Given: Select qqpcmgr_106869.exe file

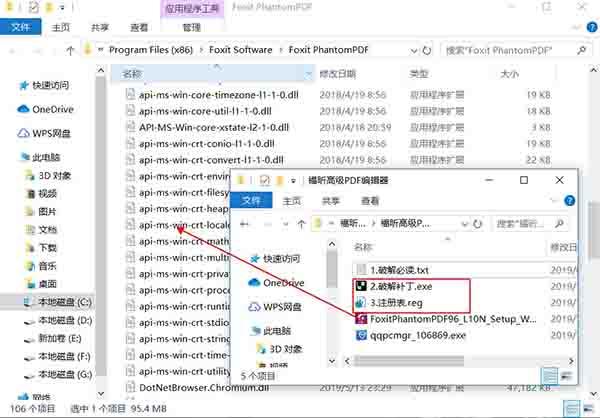Looking at the screenshot, I should click(x=418, y=335).
